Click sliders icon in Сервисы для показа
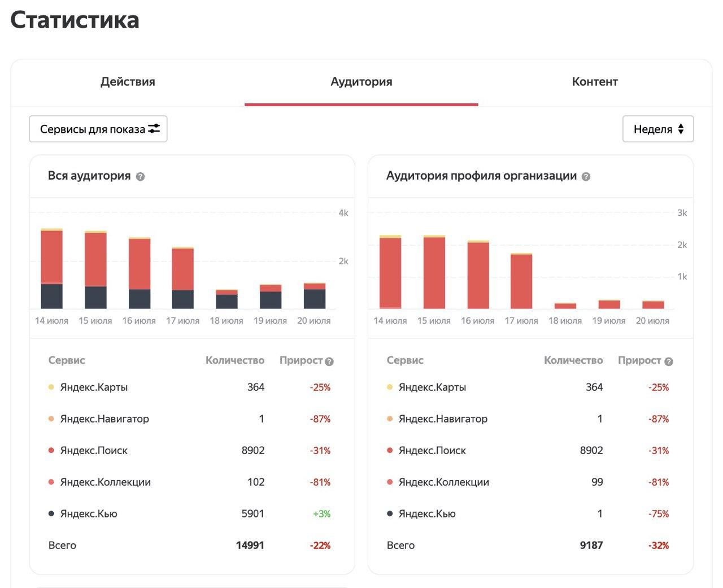Screen dimensions: 723x588 point(154,129)
